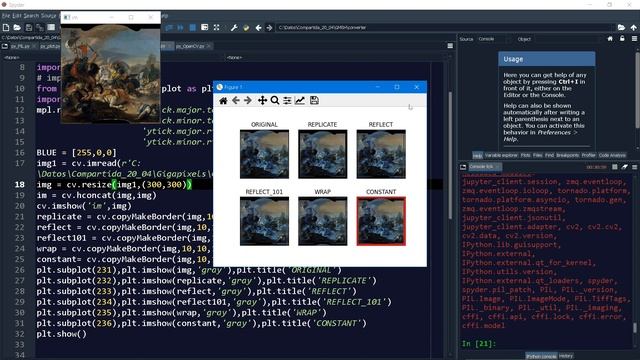This screenshot has height=360, width=640.
Task: Browse working directory with folder icon
Action: pos(621,27)
